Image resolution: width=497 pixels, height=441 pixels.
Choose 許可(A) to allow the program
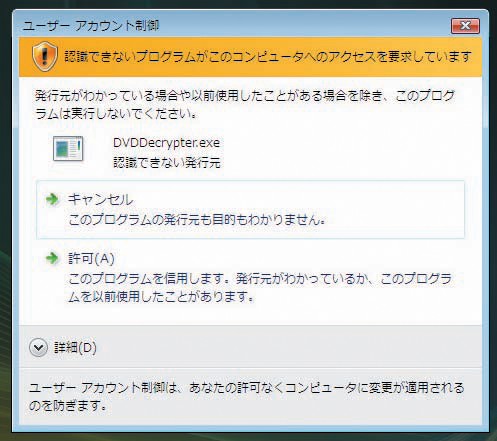click(x=91, y=258)
